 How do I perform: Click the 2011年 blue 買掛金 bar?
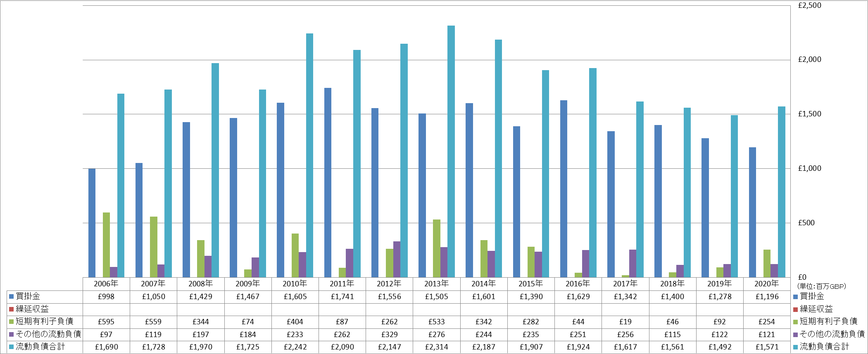[328, 182]
